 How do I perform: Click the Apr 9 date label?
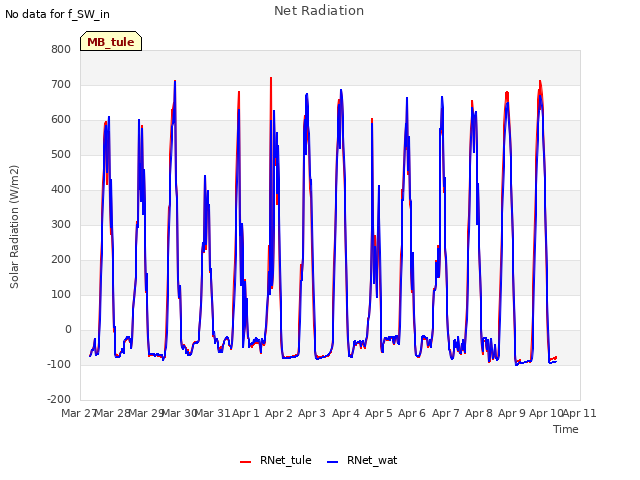(x=512, y=413)
